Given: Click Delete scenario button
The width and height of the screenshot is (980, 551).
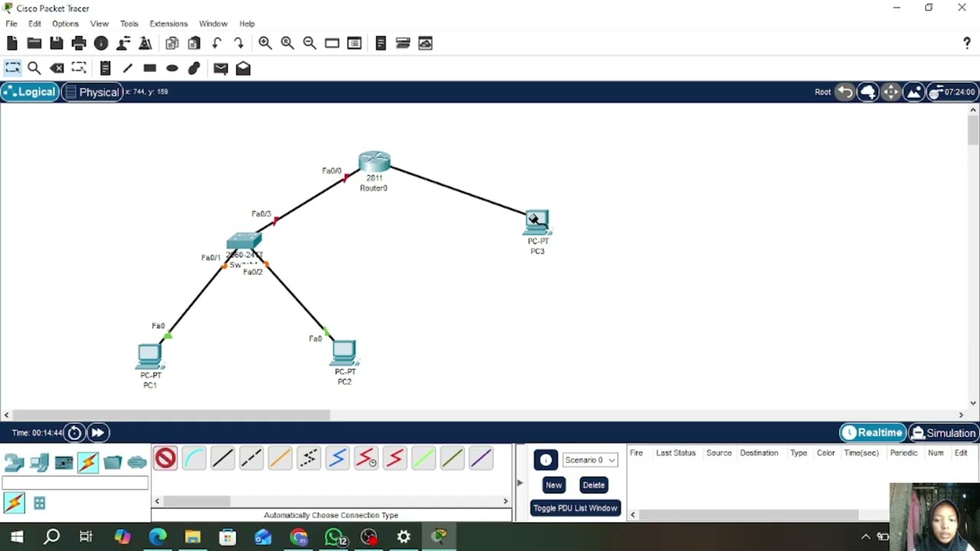Looking at the screenshot, I should click(x=593, y=485).
